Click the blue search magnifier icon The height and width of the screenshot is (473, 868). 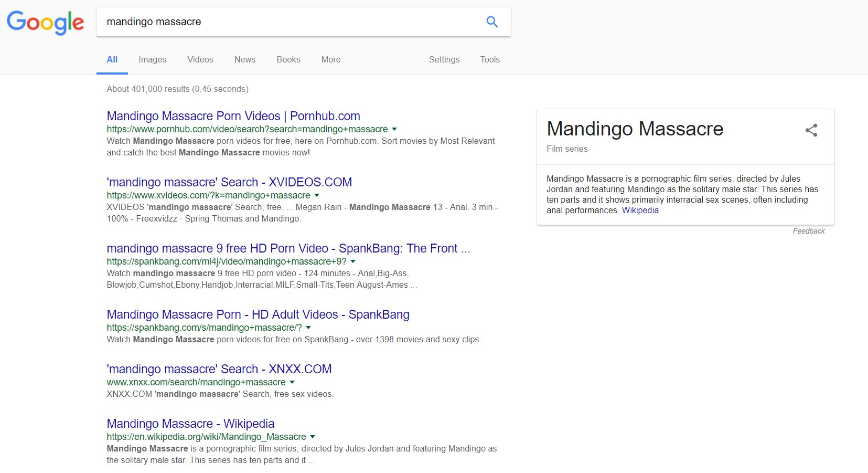pyautogui.click(x=492, y=22)
